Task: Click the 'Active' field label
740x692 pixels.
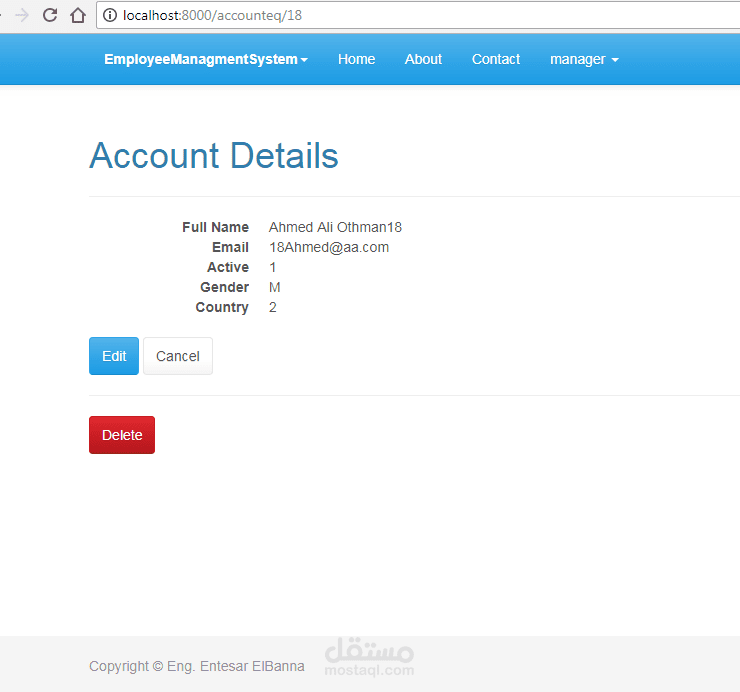Action: (228, 267)
